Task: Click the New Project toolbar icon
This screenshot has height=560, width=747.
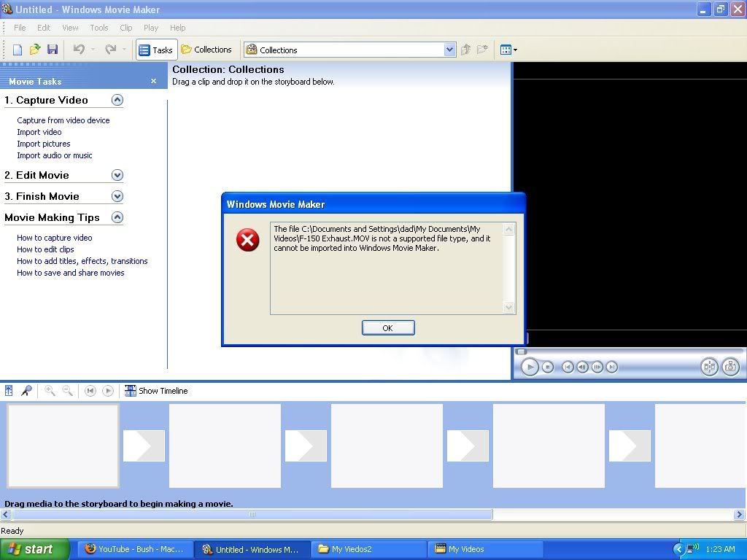Action: [x=18, y=50]
